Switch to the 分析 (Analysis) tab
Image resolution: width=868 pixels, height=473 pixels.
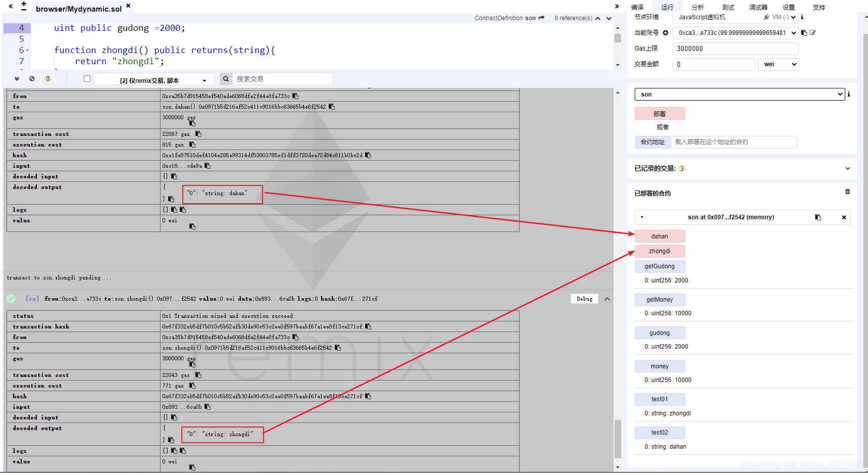[x=698, y=7]
